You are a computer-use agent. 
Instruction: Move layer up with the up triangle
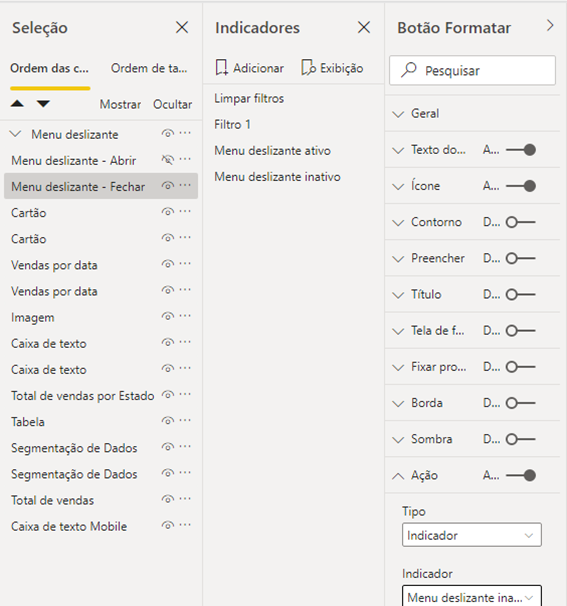click(17, 104)
